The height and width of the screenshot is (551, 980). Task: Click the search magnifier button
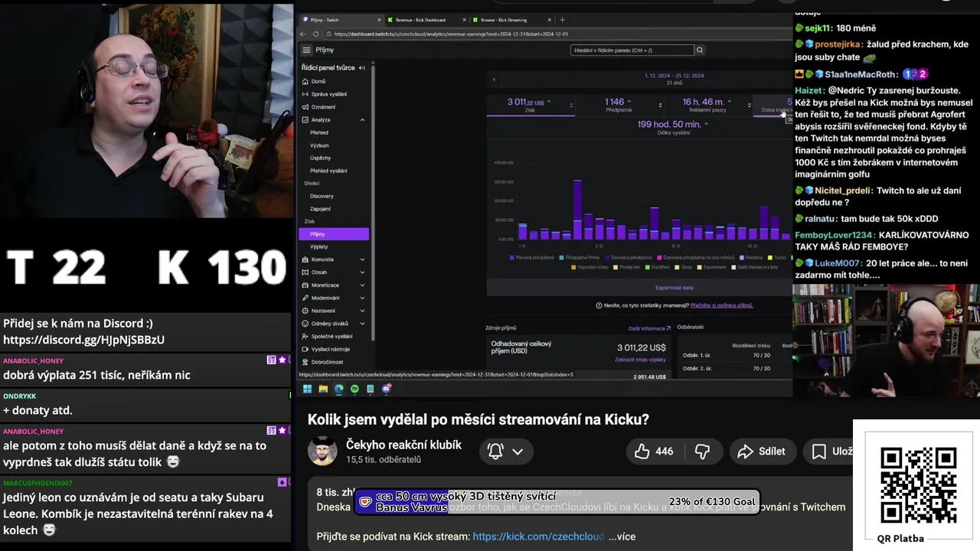coord(700,50)
